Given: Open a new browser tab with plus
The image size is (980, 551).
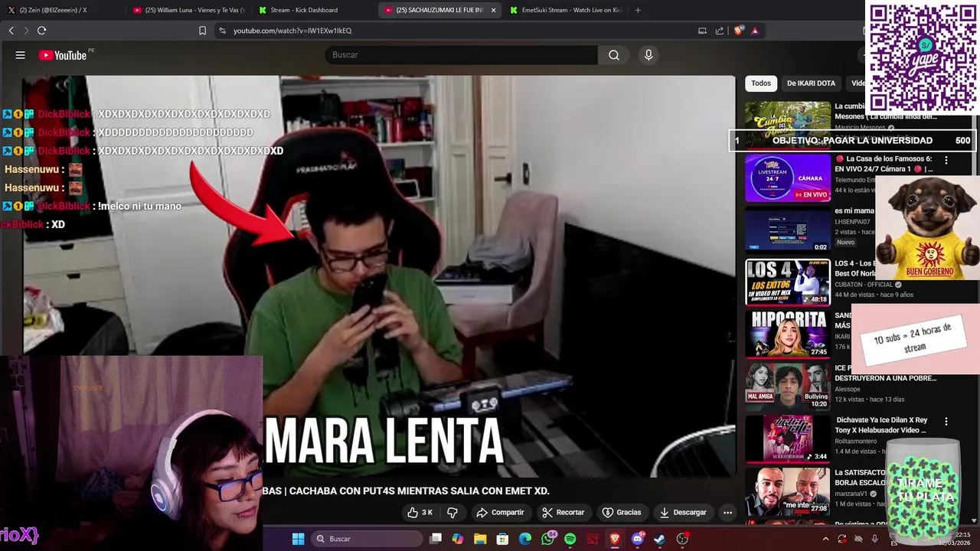Looking at the screenshot, I should (x=638, y=10).
